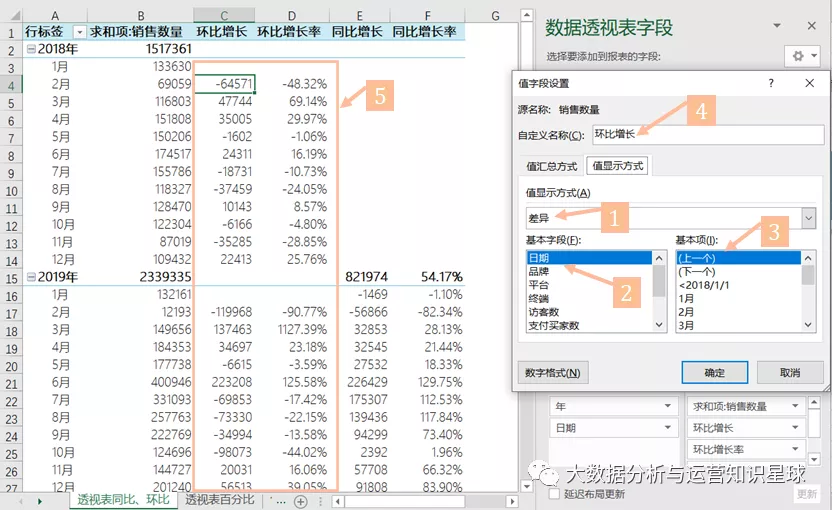Click the 自定义名称 input field
The height and width of the screenshot is (510, 832).
click(707, 135)
